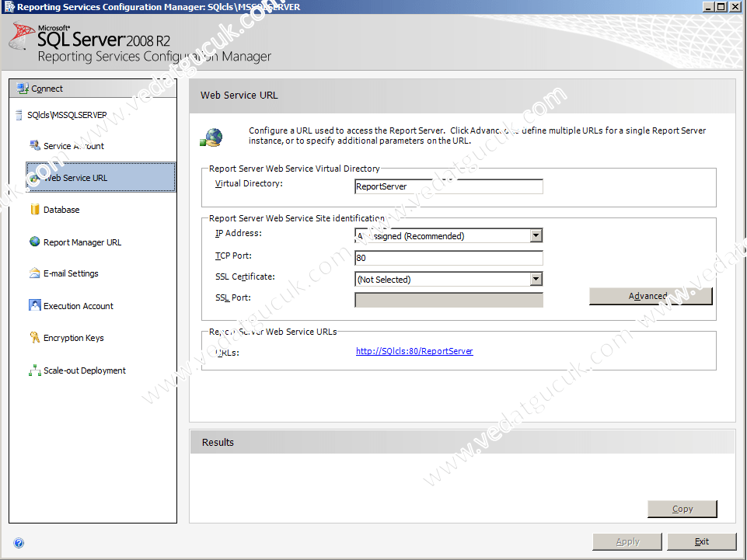Click the title bar application icon

(x=9, y=7)
